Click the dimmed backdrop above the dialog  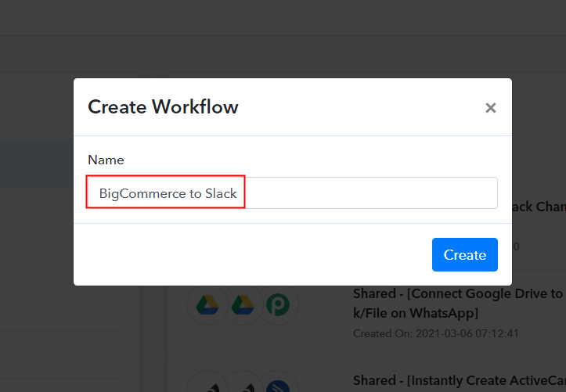pos(282,55)
